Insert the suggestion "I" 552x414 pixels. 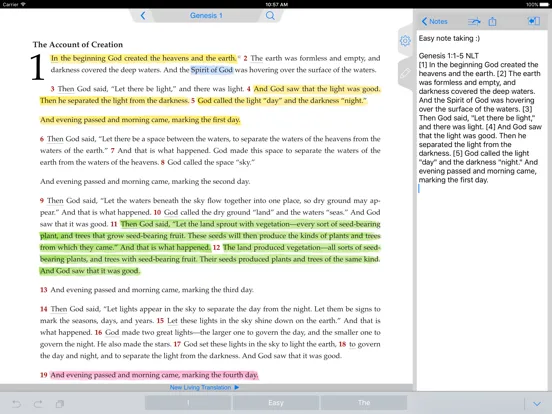[188, 403]
